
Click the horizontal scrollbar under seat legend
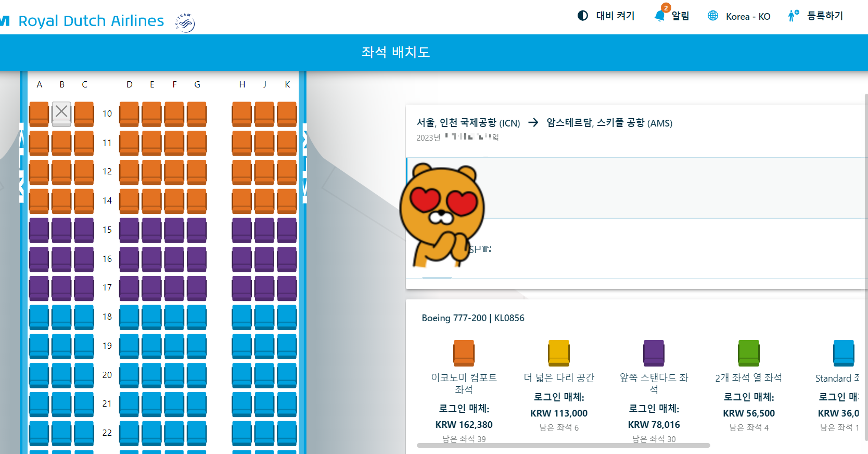564,446
